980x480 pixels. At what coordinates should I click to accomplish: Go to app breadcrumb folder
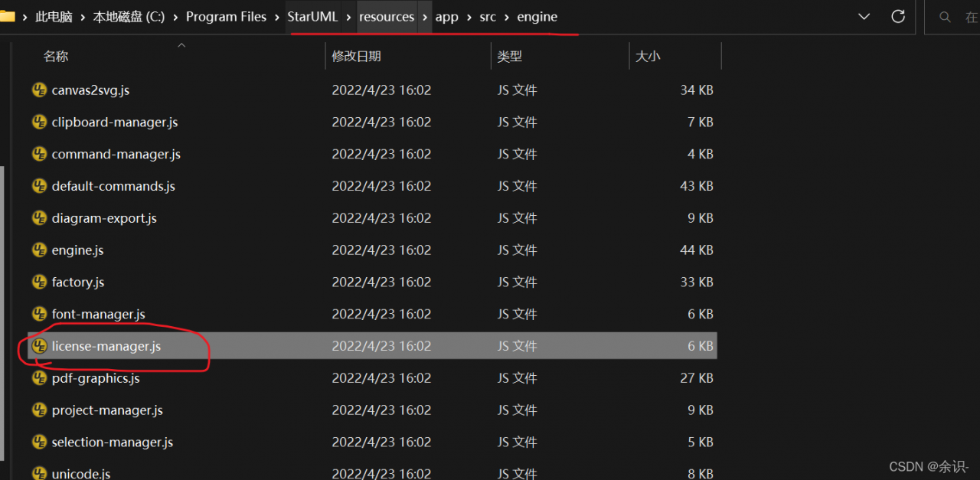click(x=447, y=17)
